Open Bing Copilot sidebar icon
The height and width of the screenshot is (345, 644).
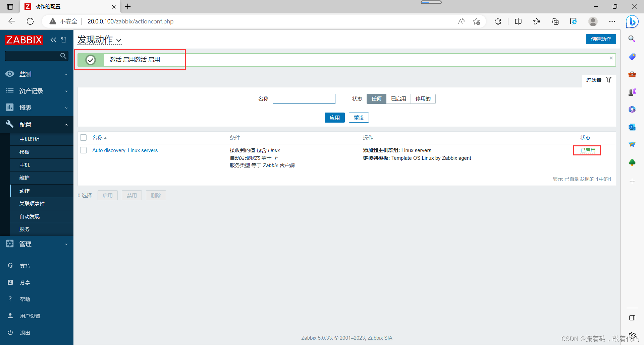(x=632, y=21)
